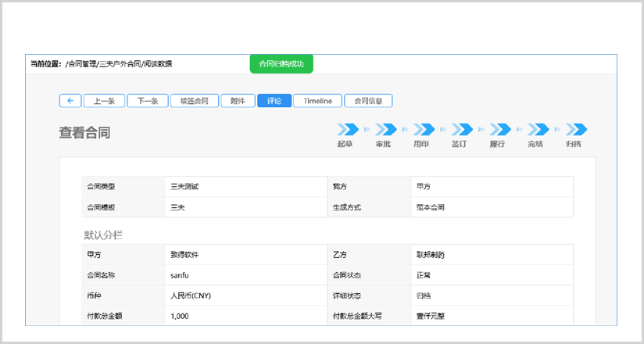
Task: Click the 起草 stage chevron icon
Action: (348, 130)
